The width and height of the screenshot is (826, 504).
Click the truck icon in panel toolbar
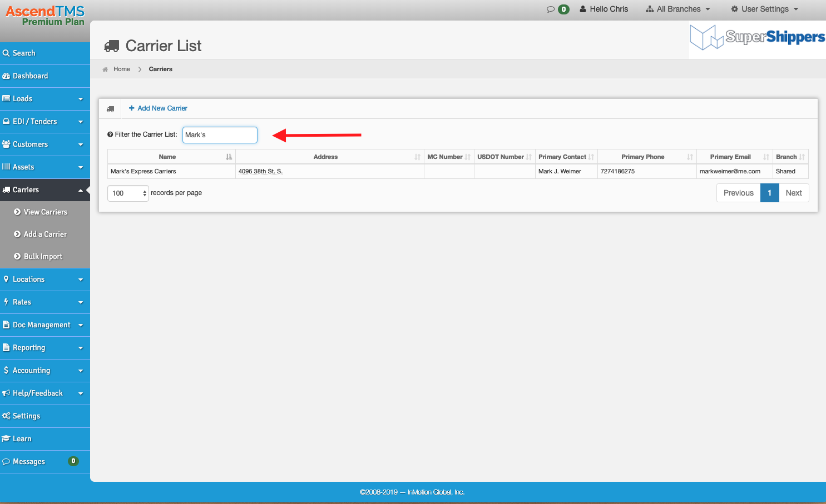[x=110, y=109]
